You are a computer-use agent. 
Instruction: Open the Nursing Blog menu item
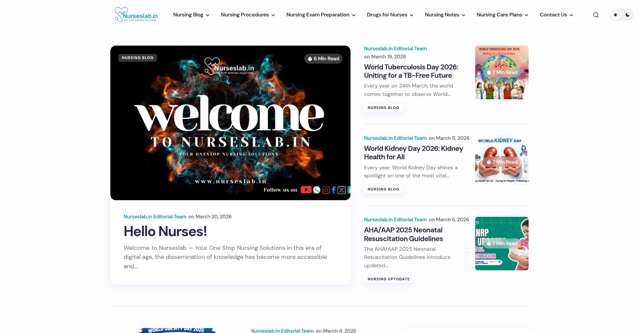(x=188, y=15)
